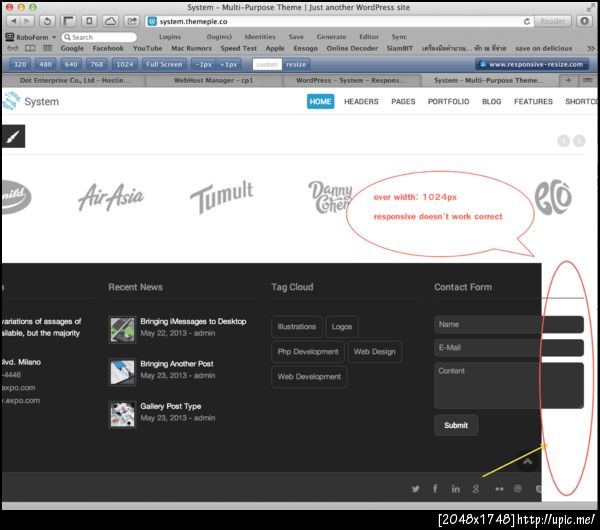Open Bringing iMessages to Desktop thumbnail
The width and height of the screenshot is (600, 530).
tap(122, 329)
